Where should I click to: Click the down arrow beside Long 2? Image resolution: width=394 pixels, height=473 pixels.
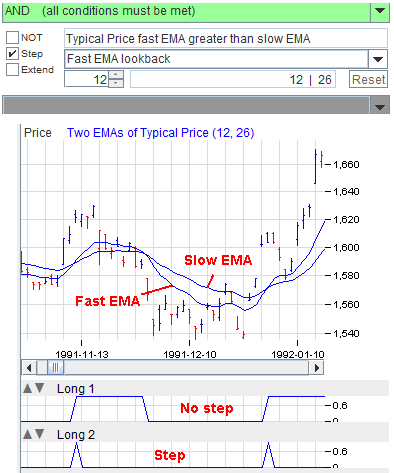pos(40,434)
